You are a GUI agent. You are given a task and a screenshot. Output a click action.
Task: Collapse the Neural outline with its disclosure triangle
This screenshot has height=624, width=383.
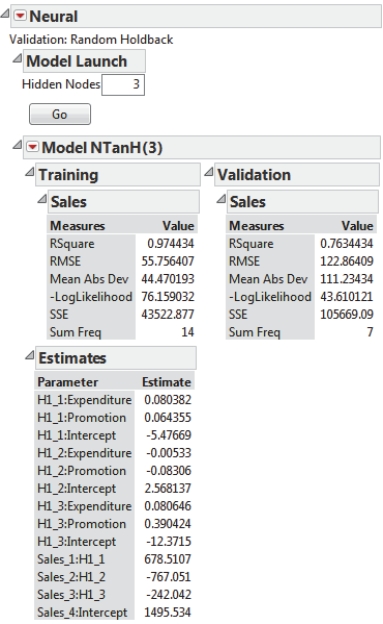coord(5,14)
